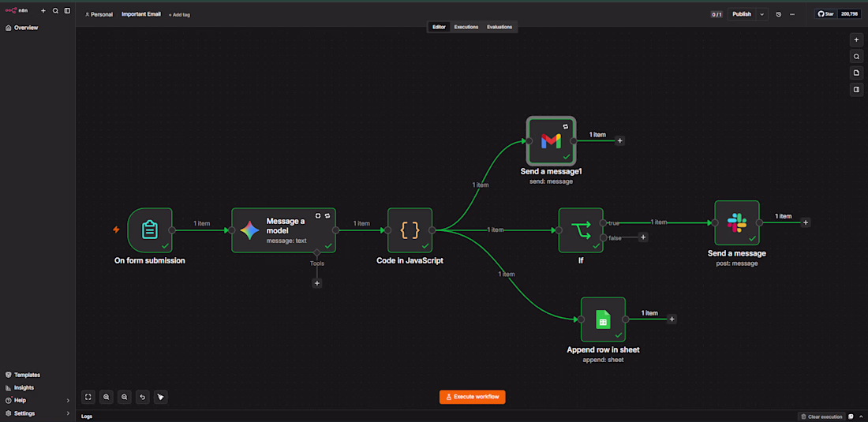Switch to the Evaluations tab
The height and width of the screenshot is (422, 868).
coord(499,27)
